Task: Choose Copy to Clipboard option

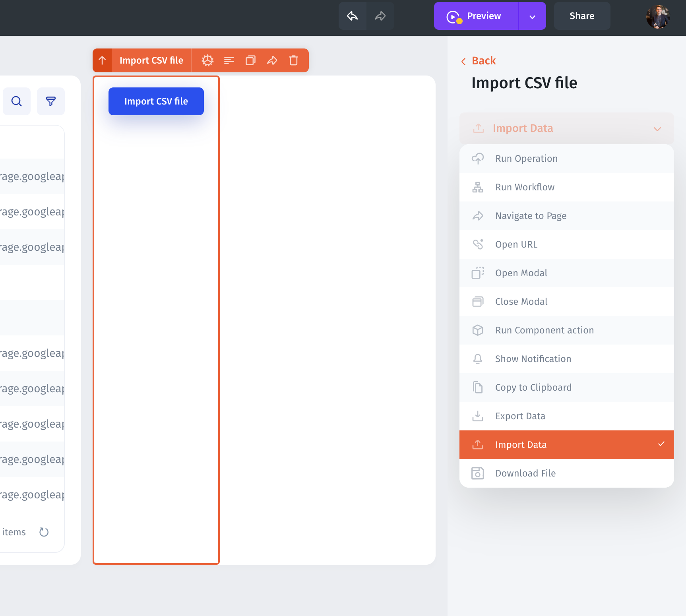Action: (x=566, y=387)
